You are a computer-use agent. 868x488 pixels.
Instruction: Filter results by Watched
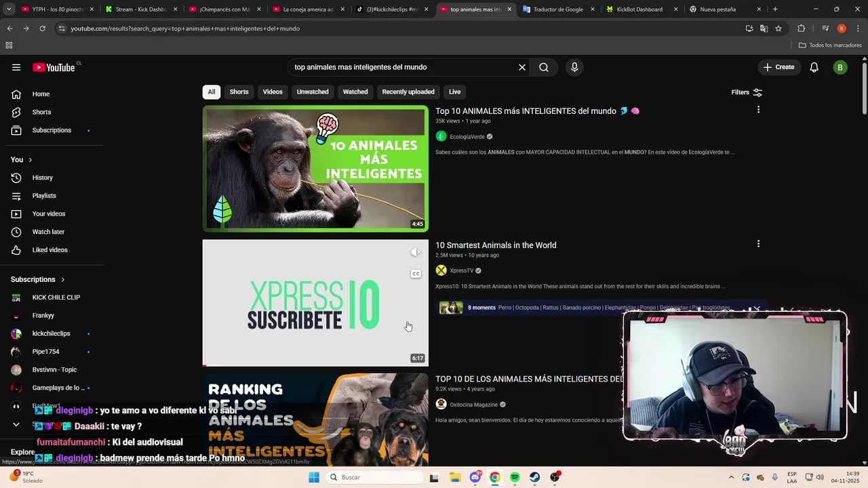(x=355, y=92)
